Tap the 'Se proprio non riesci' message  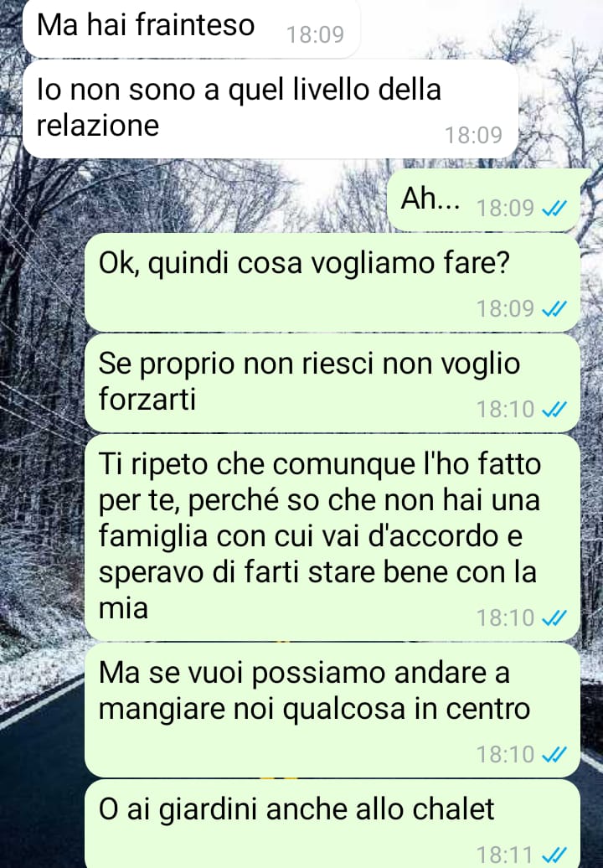coord(332,383)
